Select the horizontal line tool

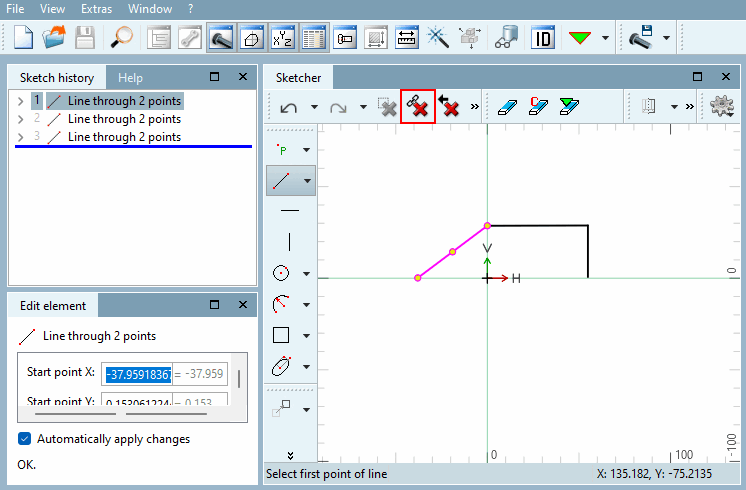[290, 210]
